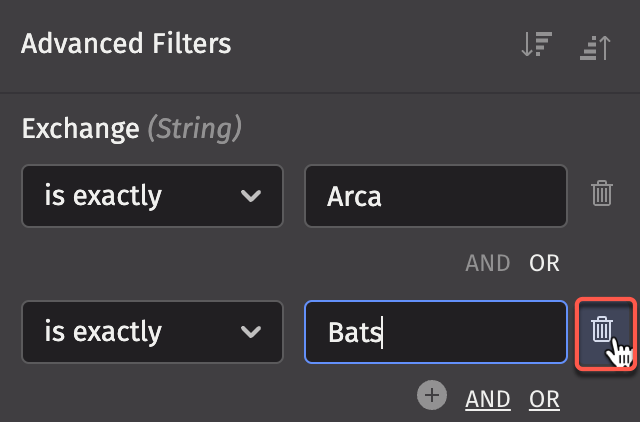Click the Advanced Filters panel title

pyautogui.click(x=126, y=44)
